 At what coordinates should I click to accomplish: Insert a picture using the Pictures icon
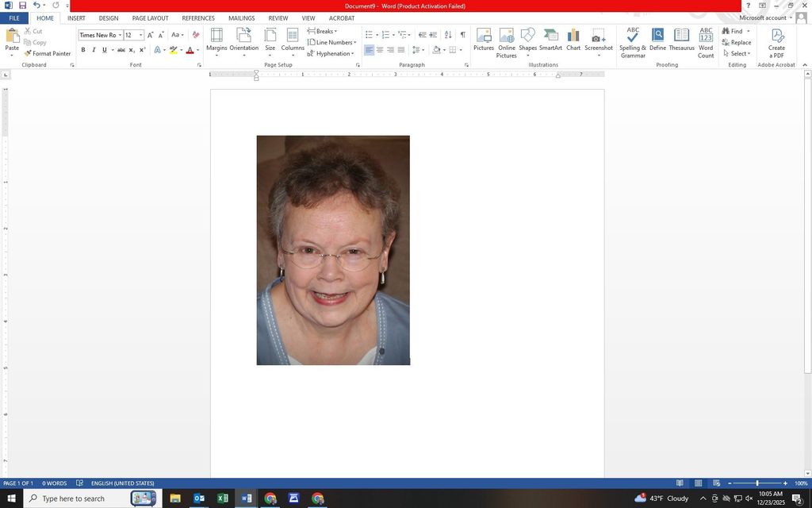[484, 40]
